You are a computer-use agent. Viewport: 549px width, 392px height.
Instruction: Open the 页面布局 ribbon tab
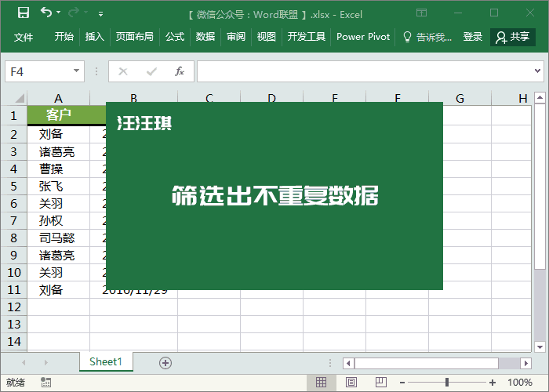tap(134, 36)
